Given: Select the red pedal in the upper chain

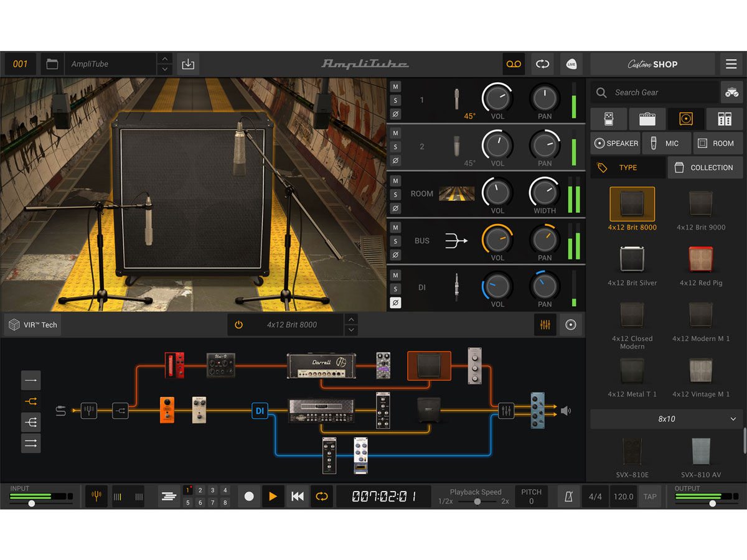Looking at the screenshot, I should (174, 365).
